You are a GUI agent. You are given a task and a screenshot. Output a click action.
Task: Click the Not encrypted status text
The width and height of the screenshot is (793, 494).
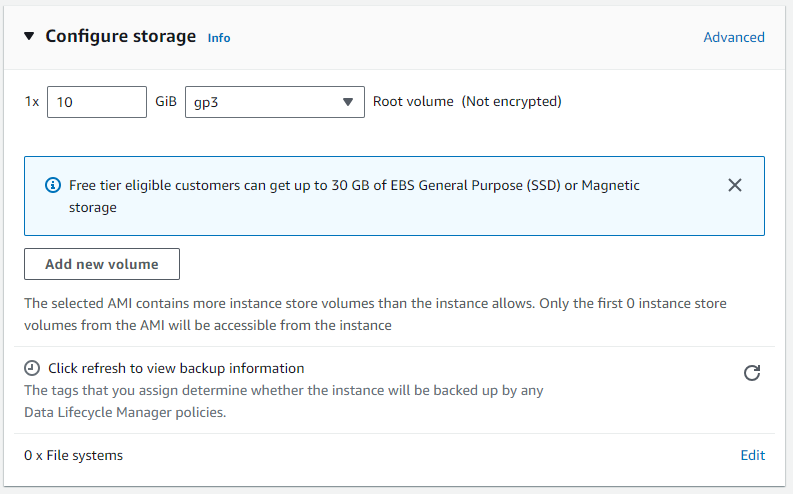pyautogui.click(x=511, y=102)
